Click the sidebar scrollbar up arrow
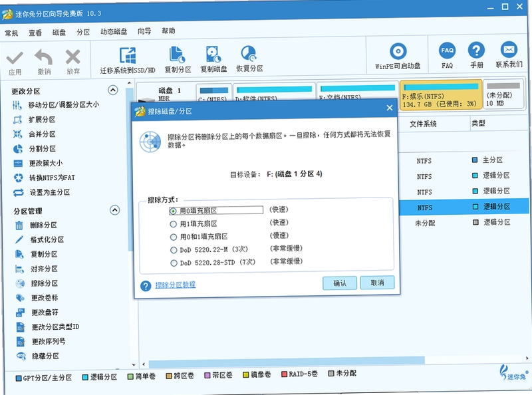532x395 pixels. coord(129,83)
